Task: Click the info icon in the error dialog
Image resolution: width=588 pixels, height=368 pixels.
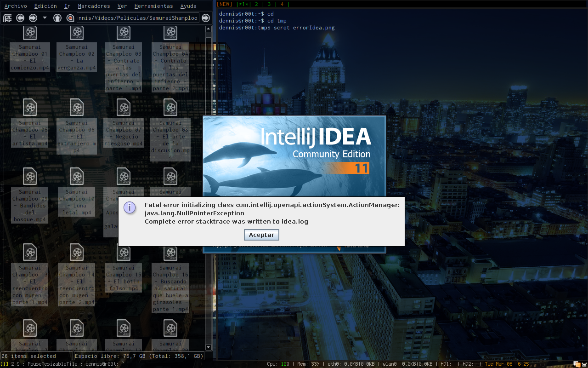Action: [x=130, y=207]
